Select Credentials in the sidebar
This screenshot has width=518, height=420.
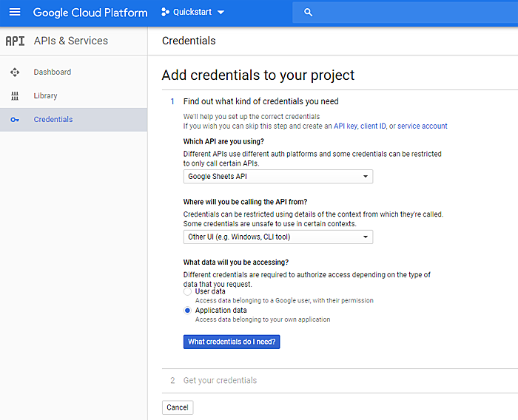[x=53, y=120]
